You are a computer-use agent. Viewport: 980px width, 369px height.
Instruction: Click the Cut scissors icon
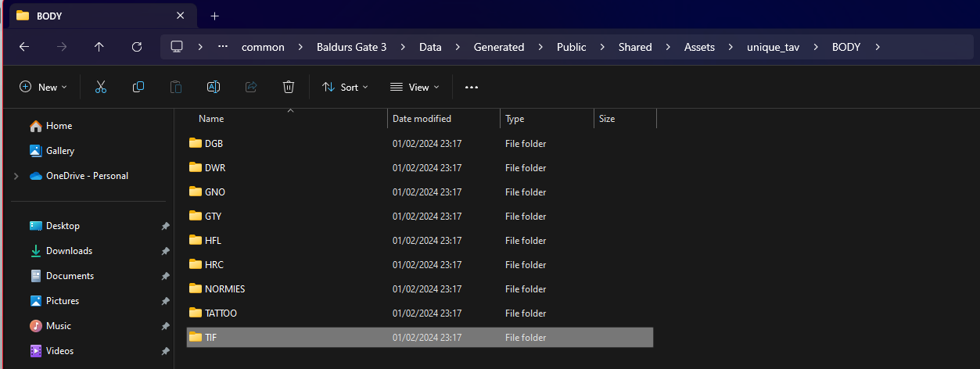pos(100,88)
